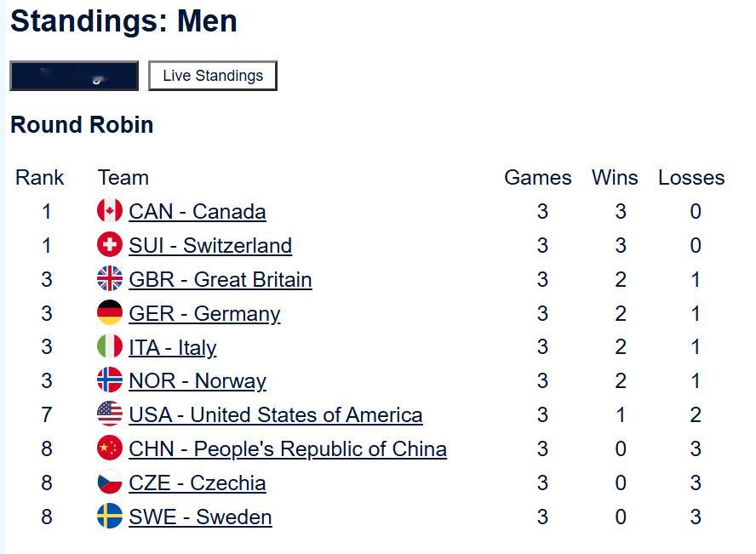This screenshot has height=554, width=756.
Task: Click the Norway flag icon
Action: (110, 380)
